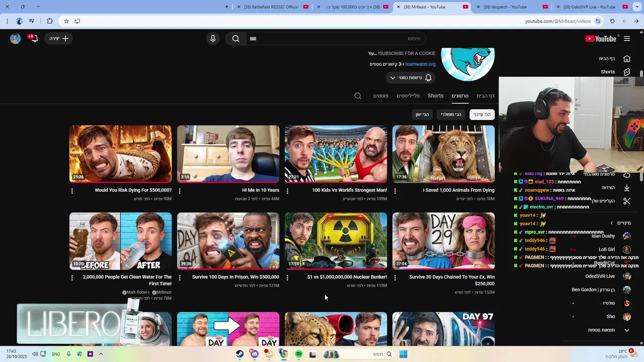Open options menu for 'Survive 30 Days Chained'

click(x=395, y=278)
